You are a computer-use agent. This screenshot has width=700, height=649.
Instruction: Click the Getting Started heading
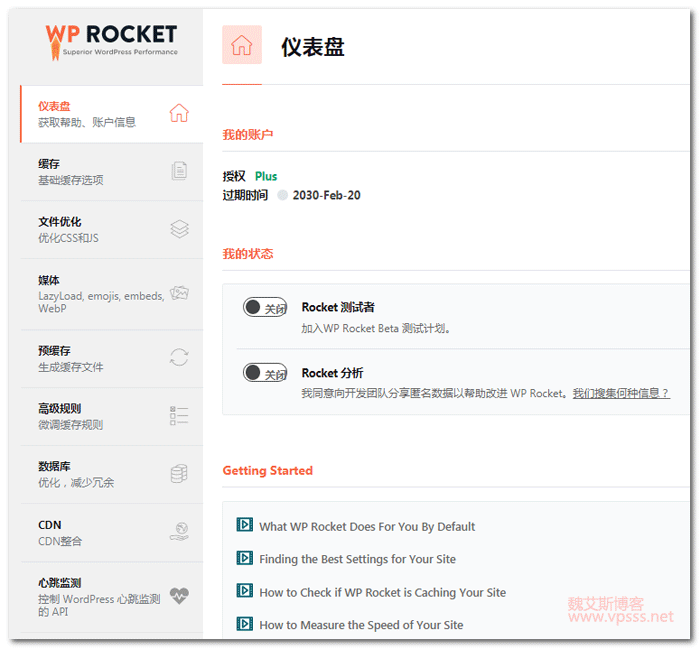pos(267,470)
